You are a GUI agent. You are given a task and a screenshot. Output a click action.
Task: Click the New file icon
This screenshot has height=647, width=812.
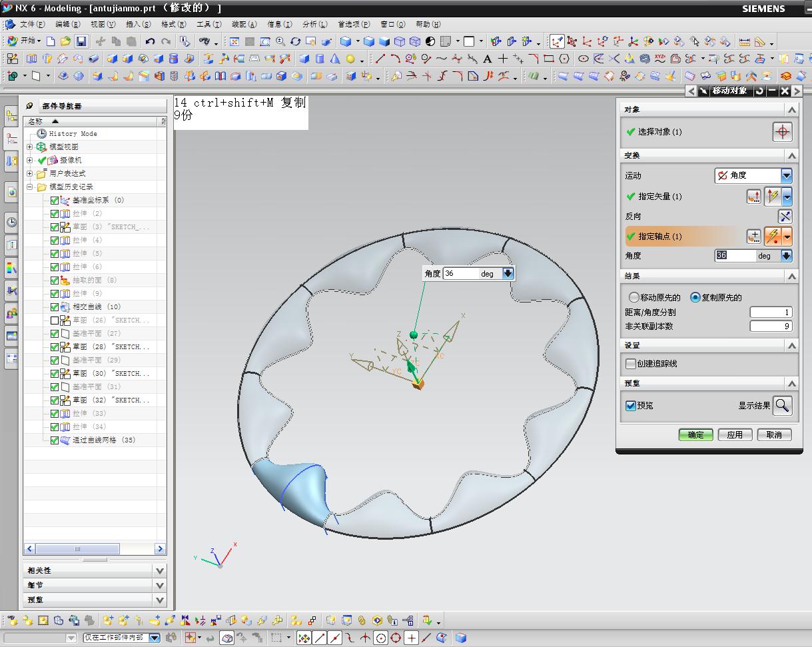tap(51, 41)
